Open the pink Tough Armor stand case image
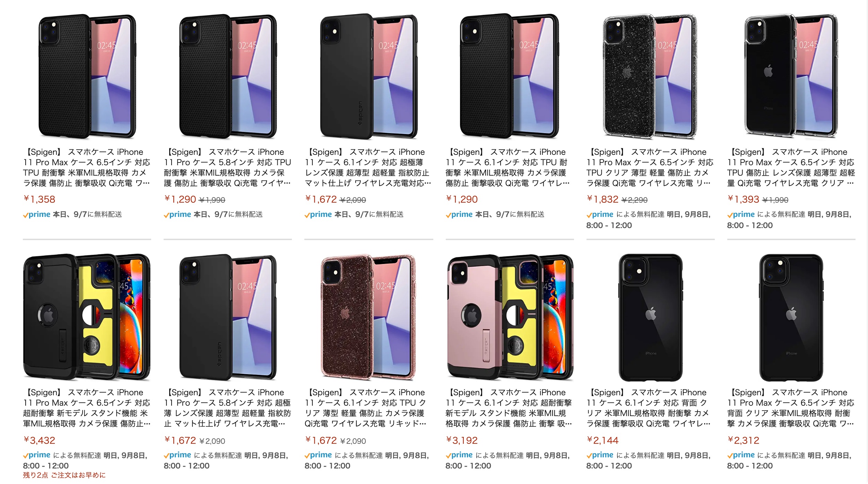Screen dimensions: 868x484 tap(510, 317)
